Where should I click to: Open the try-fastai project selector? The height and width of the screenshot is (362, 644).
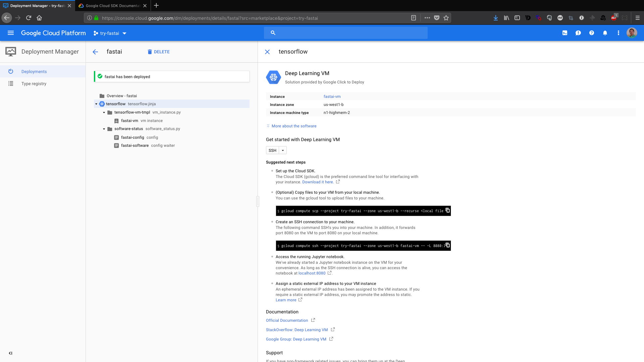coord(110,33)
